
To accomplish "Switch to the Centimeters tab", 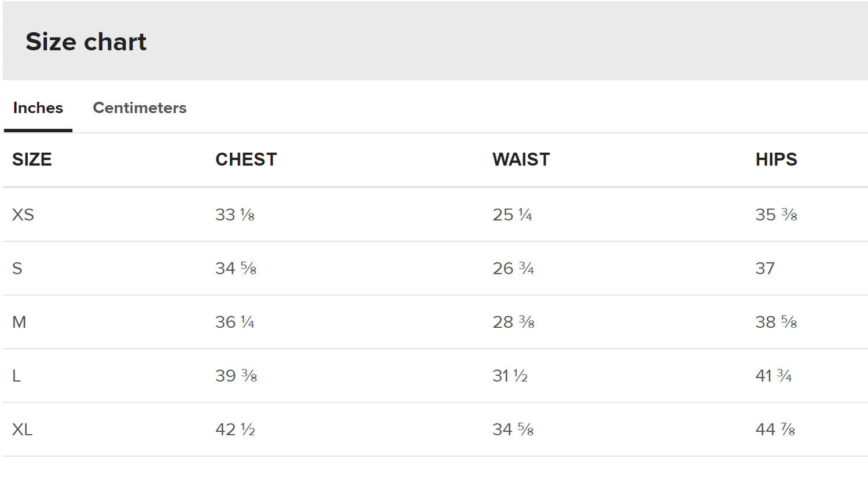I will (139, 108).
